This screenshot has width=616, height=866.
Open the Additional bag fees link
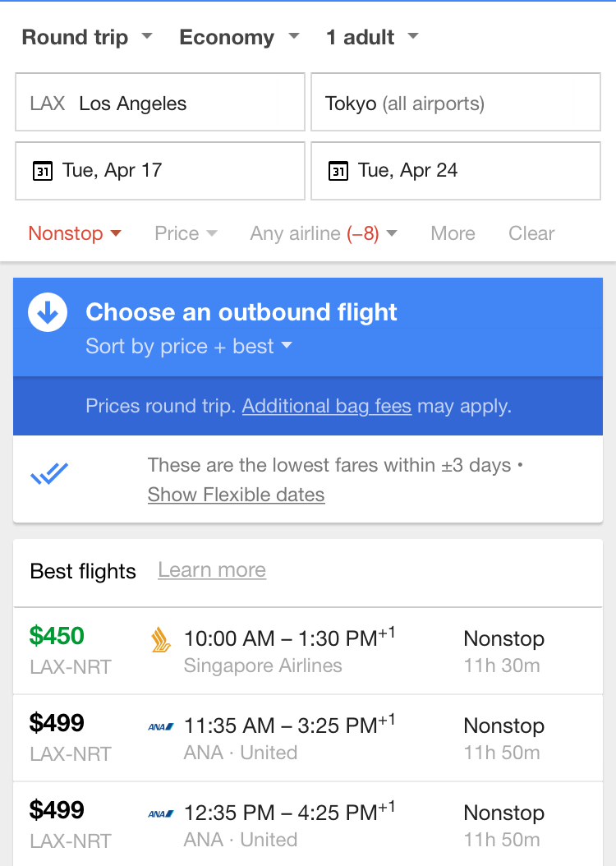pos(327,406)
